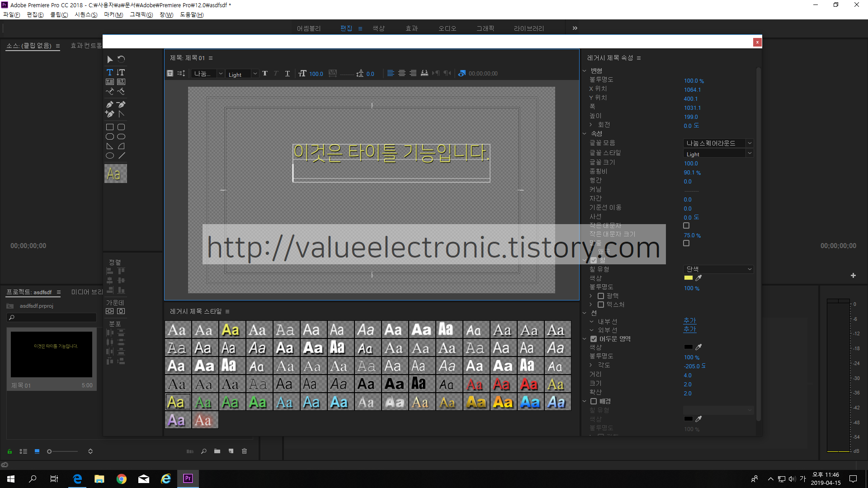Click the Rotation tool icon
The image size is (868, 488).
pyautogui.click(x=121, y=59)
